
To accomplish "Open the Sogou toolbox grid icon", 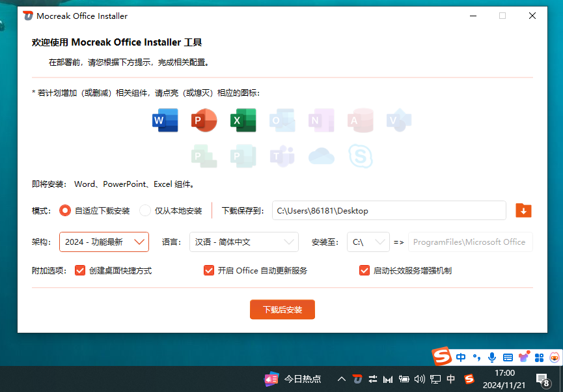I will tap(540, 357).
